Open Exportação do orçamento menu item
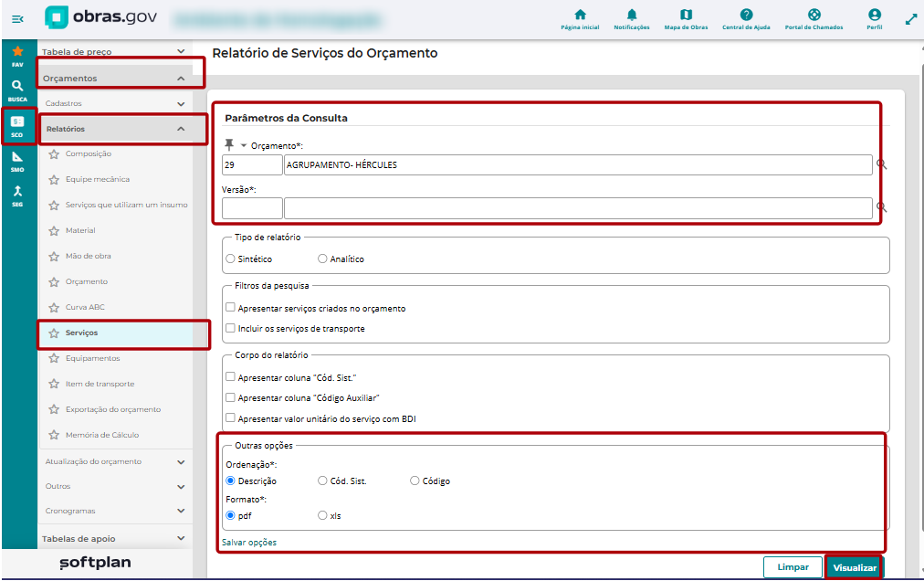Viewport: 924px width, 581px height. click(113, 409)
